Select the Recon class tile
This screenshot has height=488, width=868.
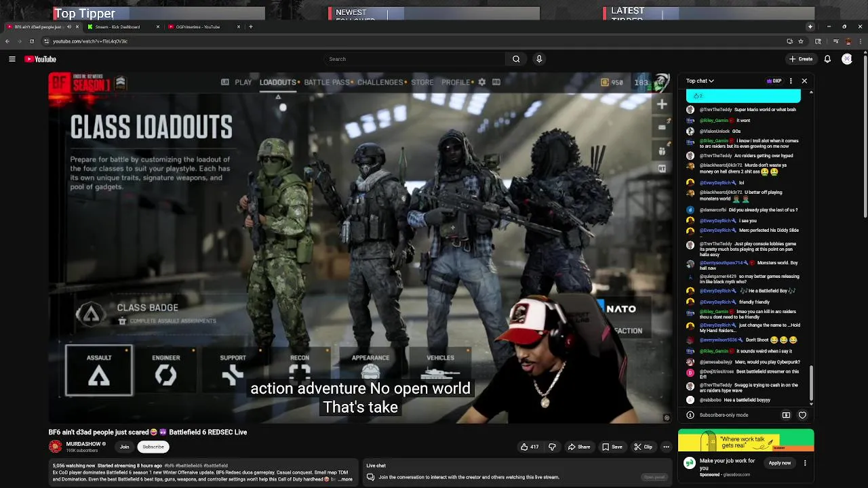click(300, 370)
